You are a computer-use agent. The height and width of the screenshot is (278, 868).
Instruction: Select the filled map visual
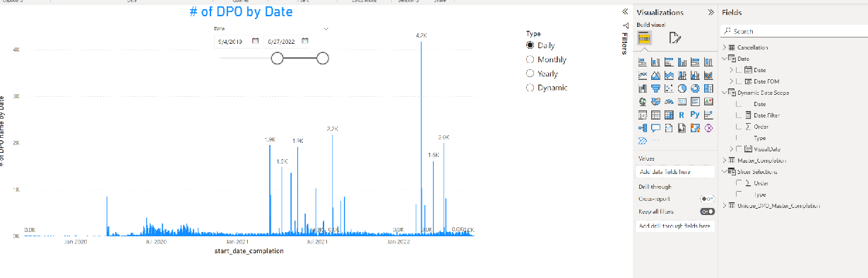[655, 101]
